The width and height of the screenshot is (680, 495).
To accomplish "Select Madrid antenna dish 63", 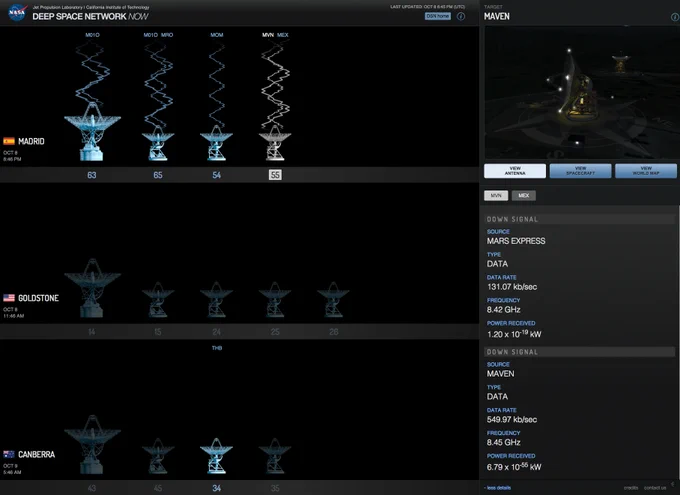I will 92,131.
